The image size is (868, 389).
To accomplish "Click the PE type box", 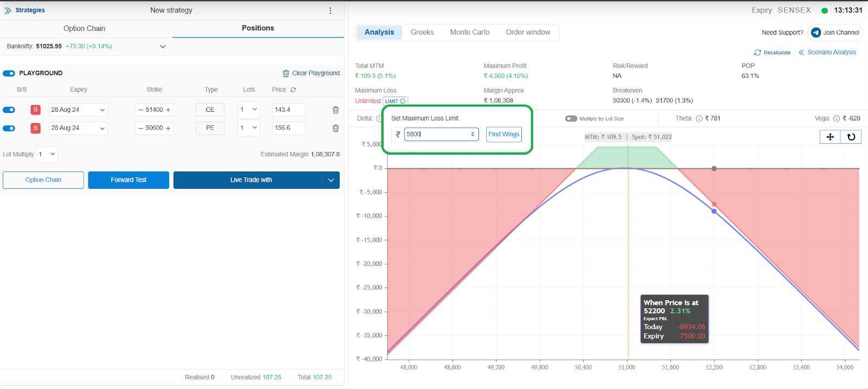I will (210, 128).
